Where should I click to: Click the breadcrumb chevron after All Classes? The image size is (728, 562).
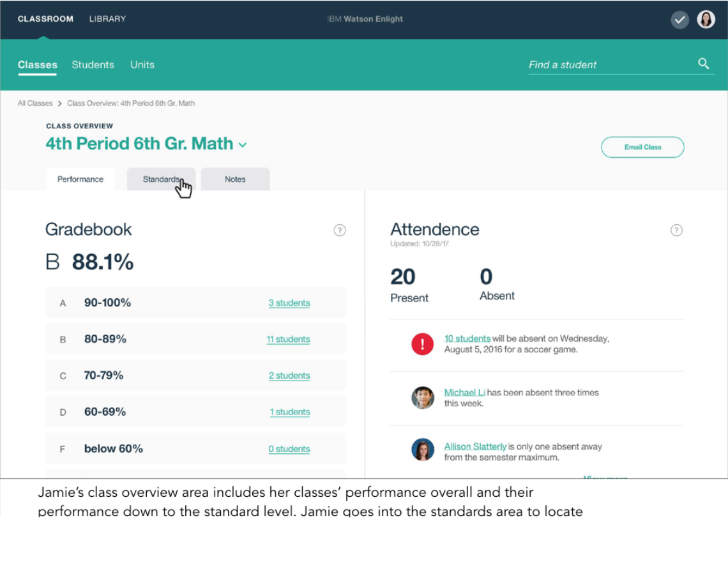59,103
